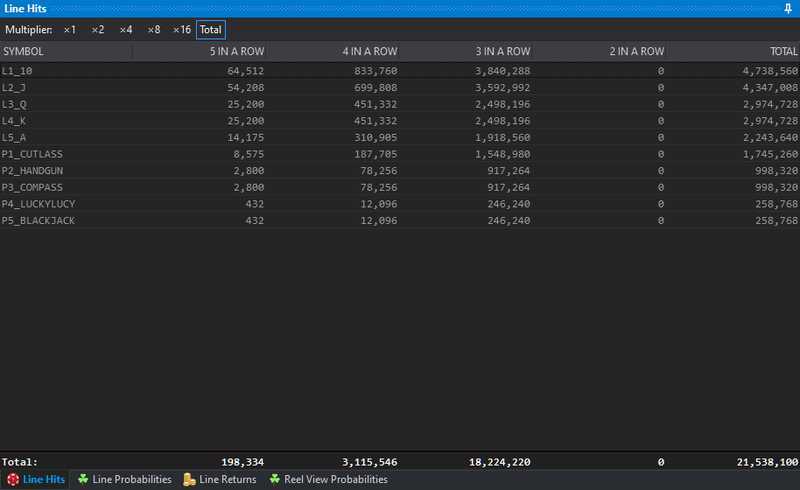Select the L5_A symbol row
Viewport: 800px width, 490px height.
point(400,137)
